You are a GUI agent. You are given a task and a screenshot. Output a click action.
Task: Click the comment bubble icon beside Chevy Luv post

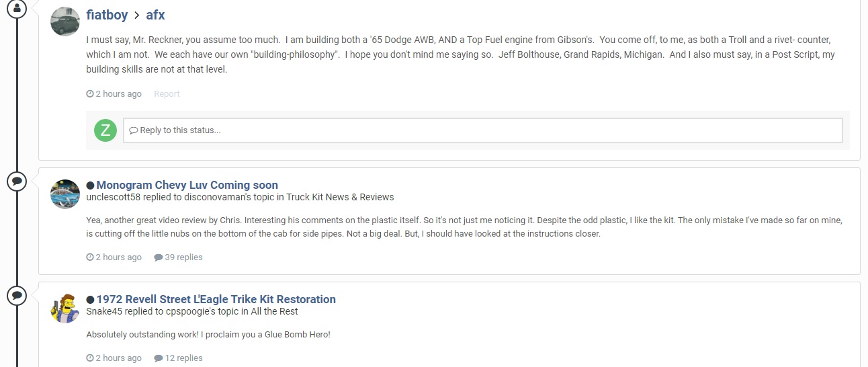pos(17,181)
